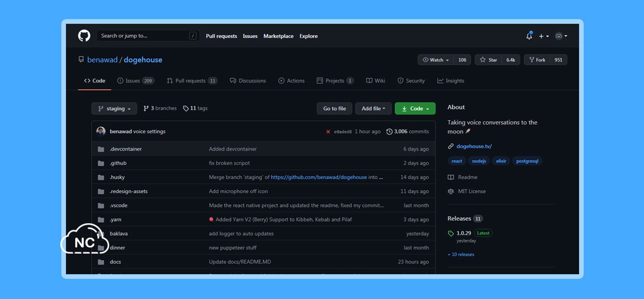Open the dogehouse repository link
The height and width of the screenshot is (299, 644).
[143, 60]
